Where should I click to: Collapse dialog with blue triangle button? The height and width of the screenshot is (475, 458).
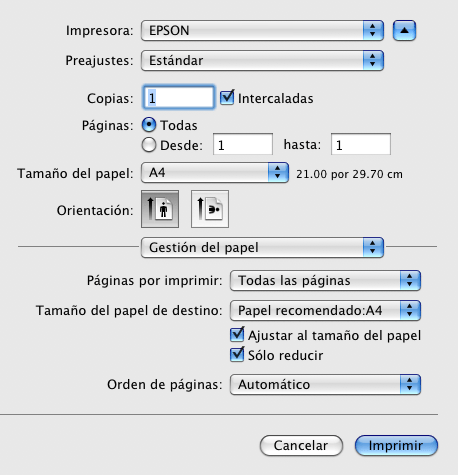pyautogui.click(x=404, y=31)
